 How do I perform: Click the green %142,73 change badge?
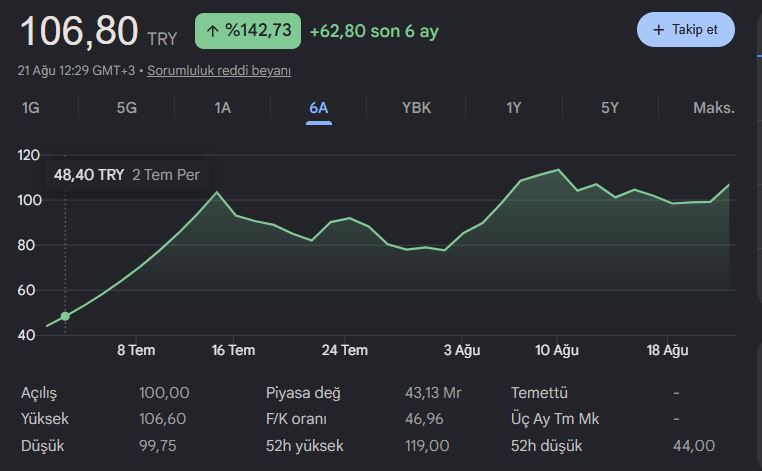(248, 31)
